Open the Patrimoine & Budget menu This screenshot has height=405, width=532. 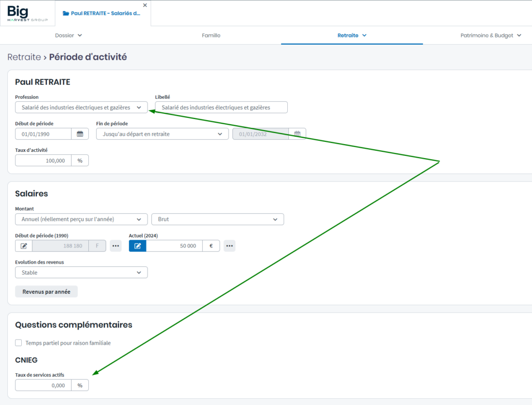pyautogui.click(x=490, y=35)
